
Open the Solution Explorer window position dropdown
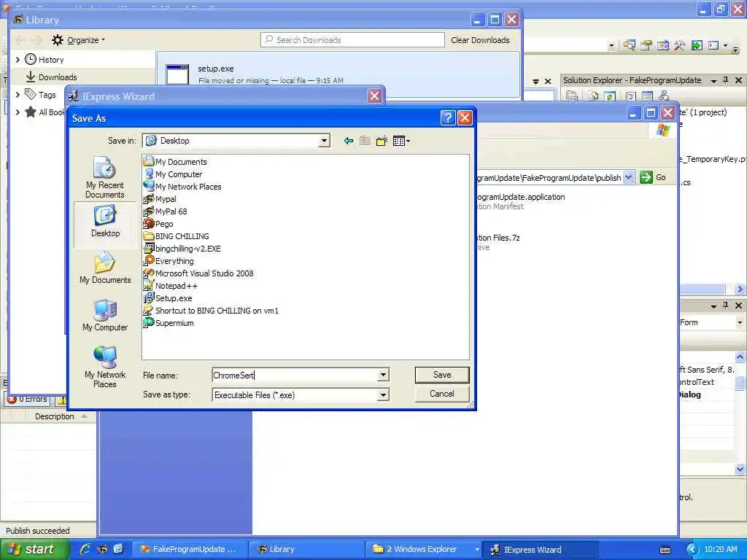[713, 81]
